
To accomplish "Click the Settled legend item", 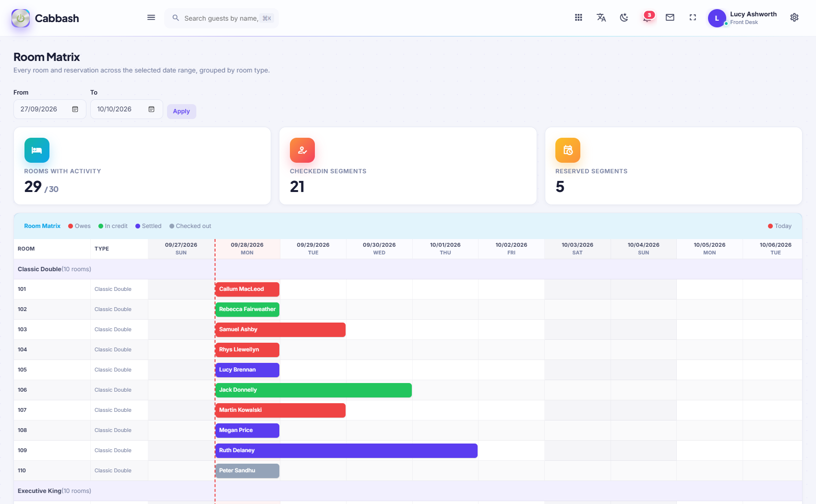I will (x=148, y=226).
